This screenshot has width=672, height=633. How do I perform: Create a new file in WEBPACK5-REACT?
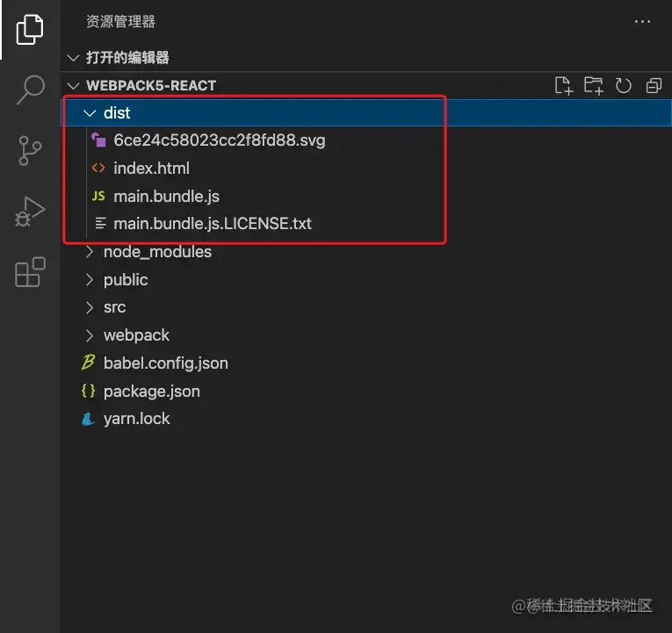[563, 86]
